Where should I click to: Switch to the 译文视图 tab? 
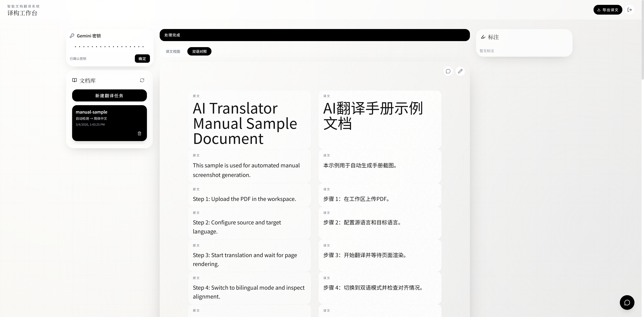[173, 51]
